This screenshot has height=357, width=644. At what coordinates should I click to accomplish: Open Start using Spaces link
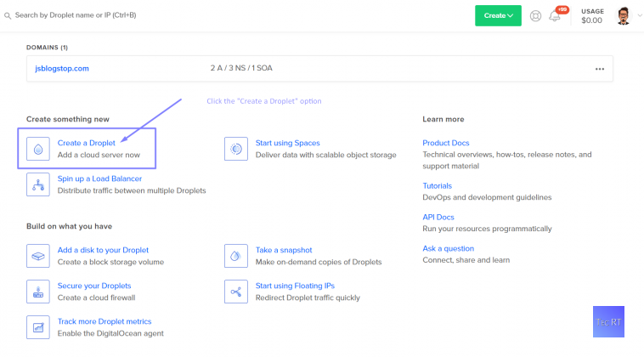pyautogui.click(x=287, y=143)
